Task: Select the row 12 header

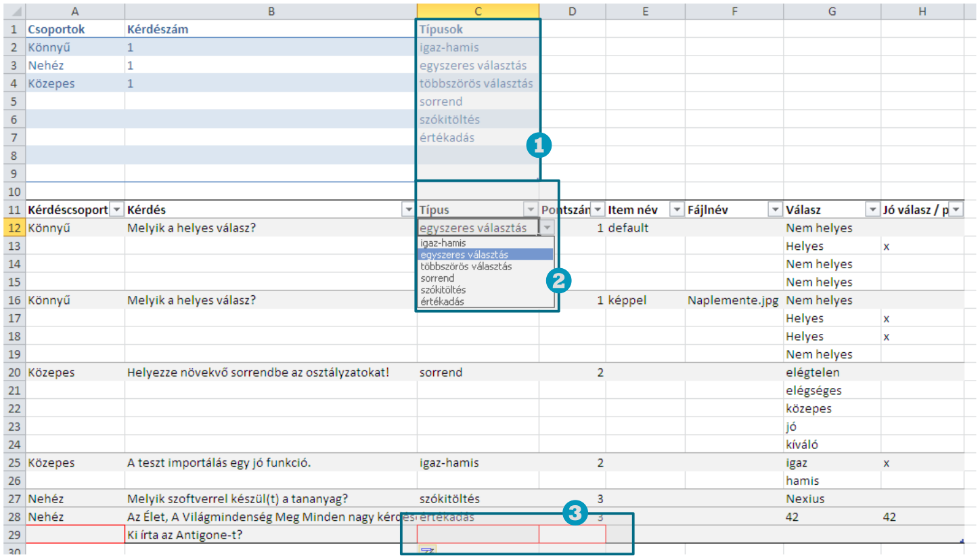Action: 14,228
